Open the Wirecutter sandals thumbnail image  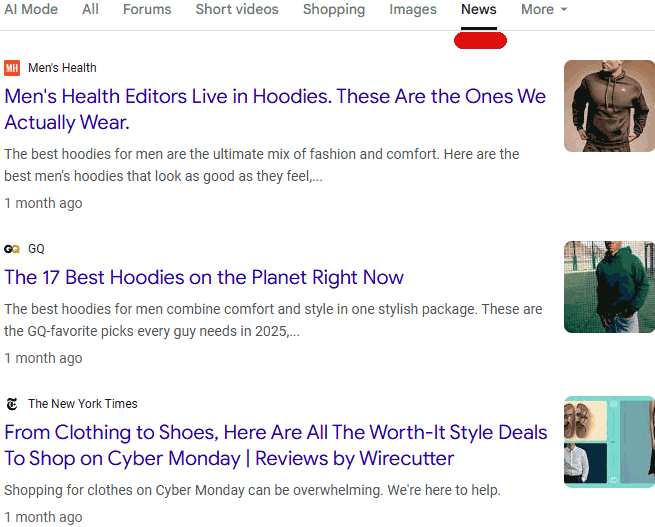(x=609, y=442)
